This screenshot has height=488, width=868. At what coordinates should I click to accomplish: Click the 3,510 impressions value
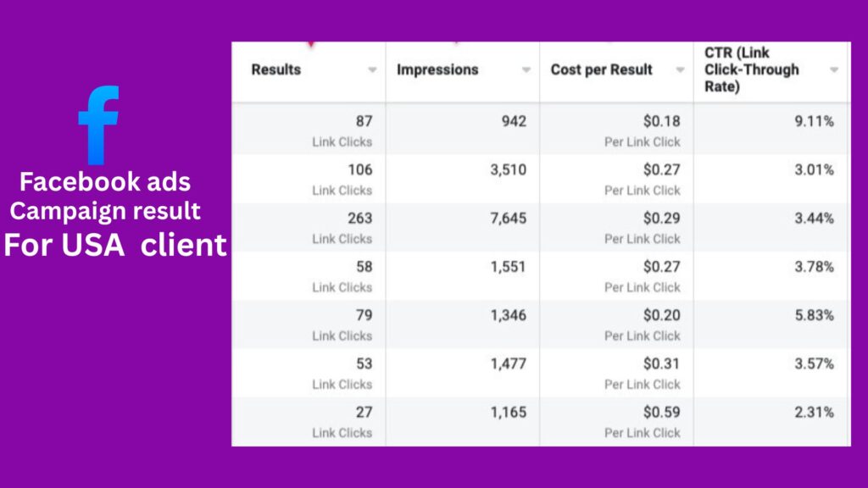coord(508,170)
